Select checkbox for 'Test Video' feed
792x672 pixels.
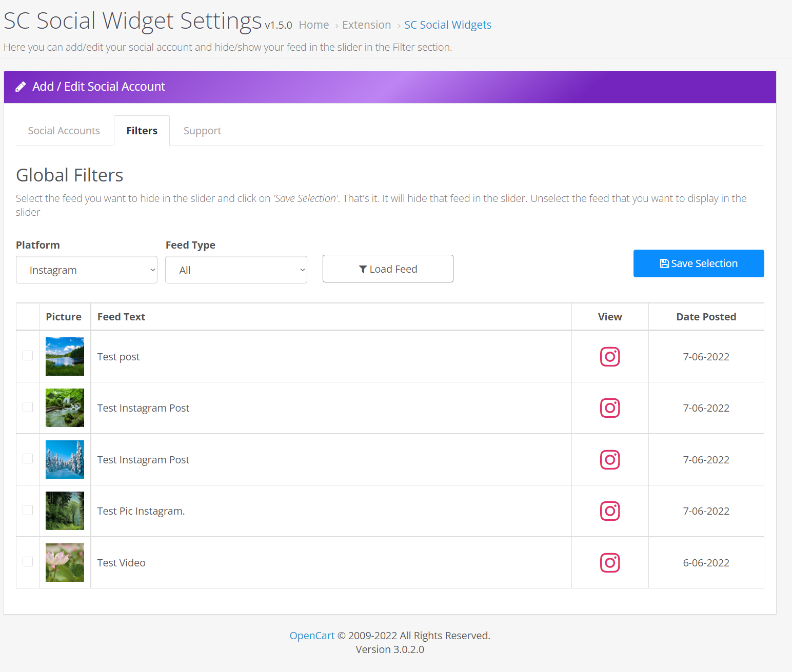tap(28, 562)
